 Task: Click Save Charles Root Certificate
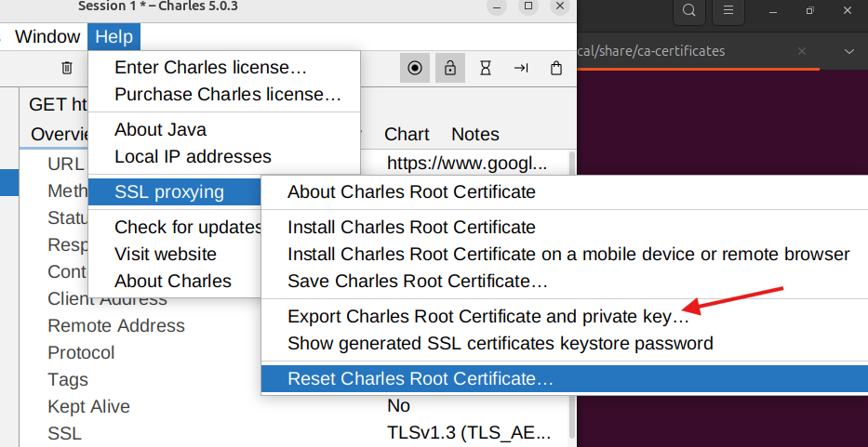tap(417, 281)
